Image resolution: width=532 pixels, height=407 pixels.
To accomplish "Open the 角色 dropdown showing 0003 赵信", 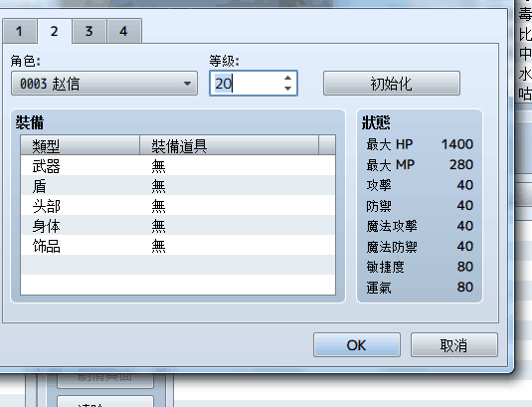I will (104, 84).
